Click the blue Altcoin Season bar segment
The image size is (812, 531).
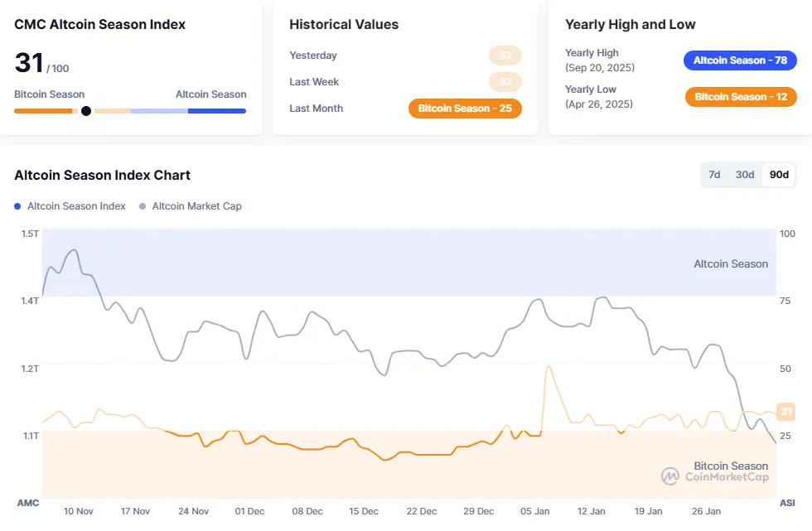[x=216, y=111]
